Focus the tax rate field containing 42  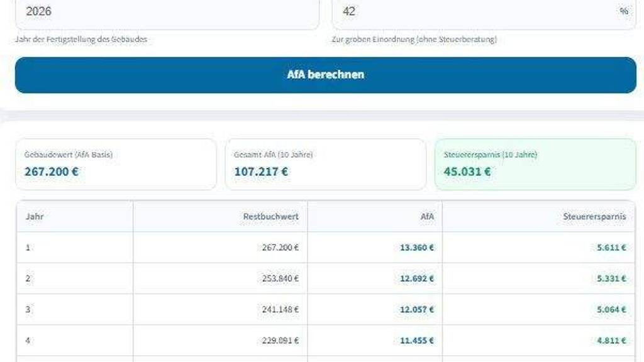[472, 12]
